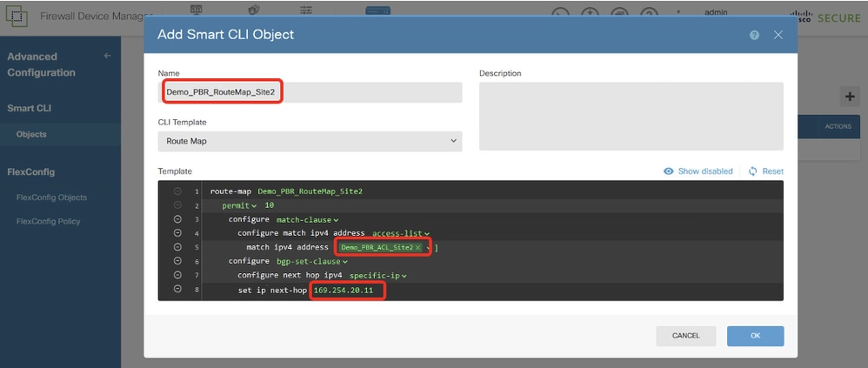The image size is (868, 368).
Task: Click the Name field with Demo_PBR_RouteMap_Site2
Action: pos(310,92)
